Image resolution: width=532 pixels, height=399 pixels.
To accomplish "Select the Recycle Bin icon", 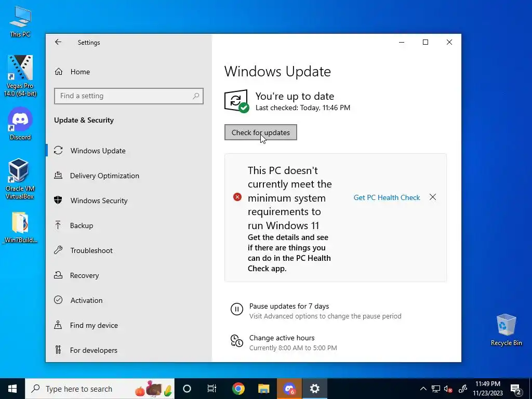I will pyautogui.click(x=506, y=330).
